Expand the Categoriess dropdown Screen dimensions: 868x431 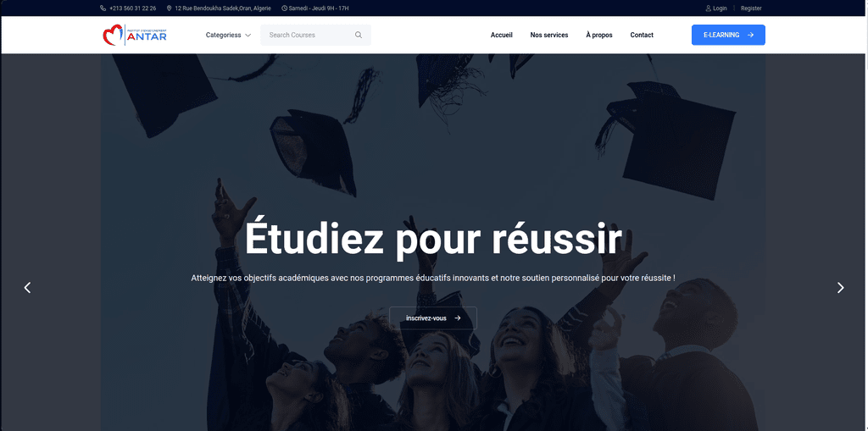[228, 35]
